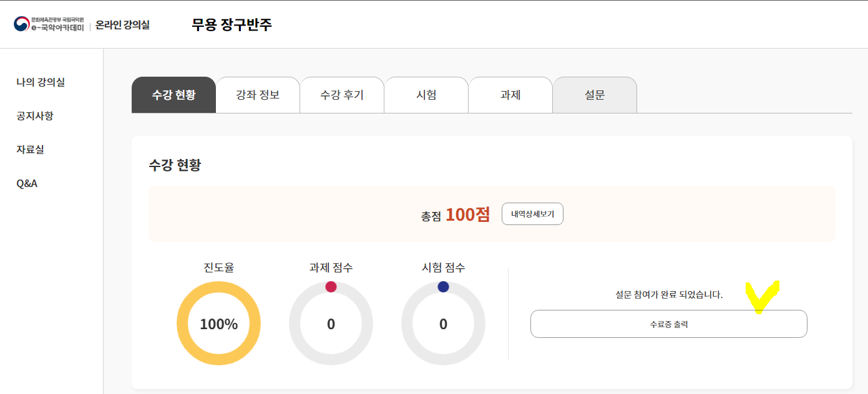Open the 온라인 강의실 header link
This screenshot has height=394, width=868.
(122, 25)
